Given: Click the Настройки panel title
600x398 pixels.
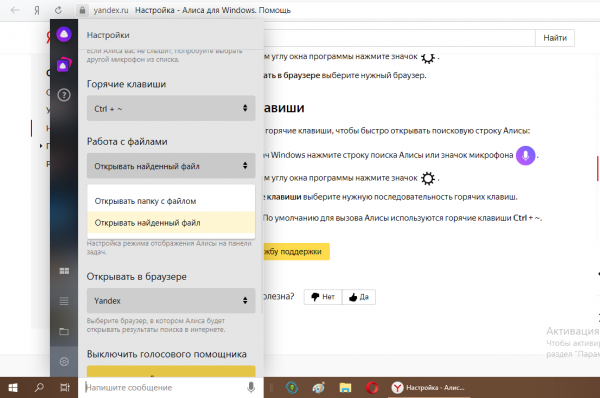Looking at the screenshot, I should pyautogui.click(x=108, y=35).
